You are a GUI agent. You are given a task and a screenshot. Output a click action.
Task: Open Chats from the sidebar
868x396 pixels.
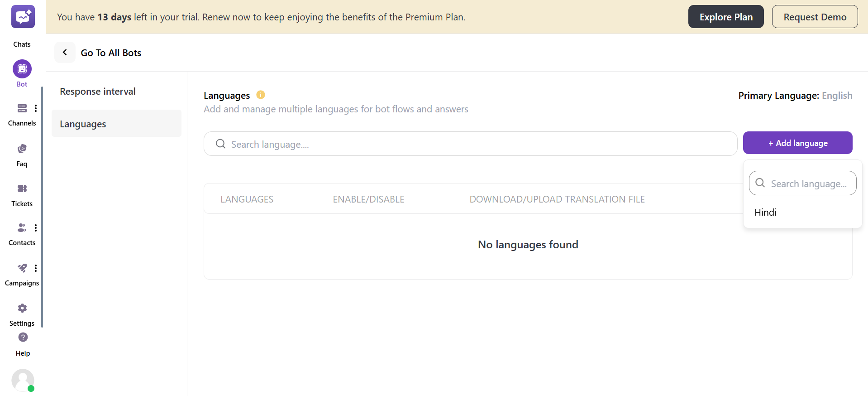coord(22,44)
